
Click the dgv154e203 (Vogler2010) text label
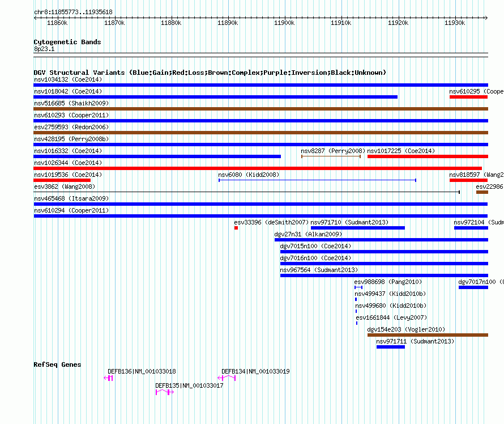(x=406, y=329)
